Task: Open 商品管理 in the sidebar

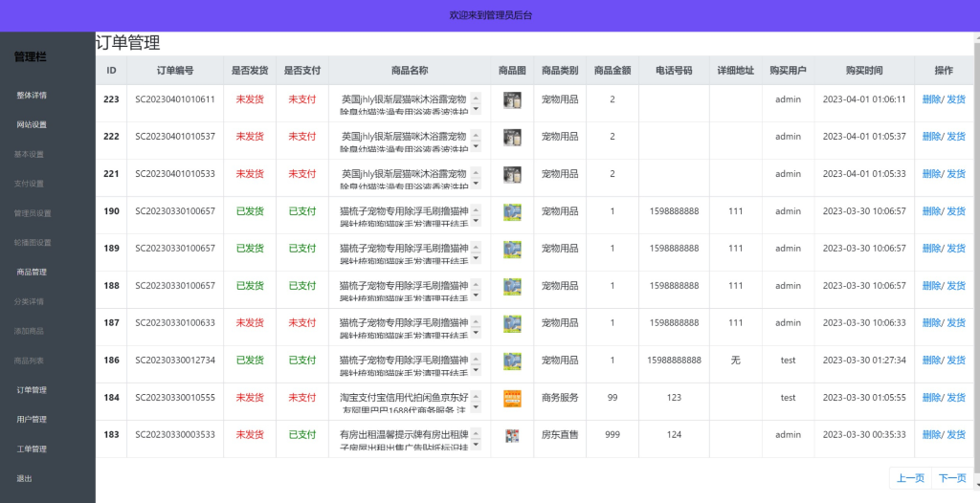Action: coord(32,272)
